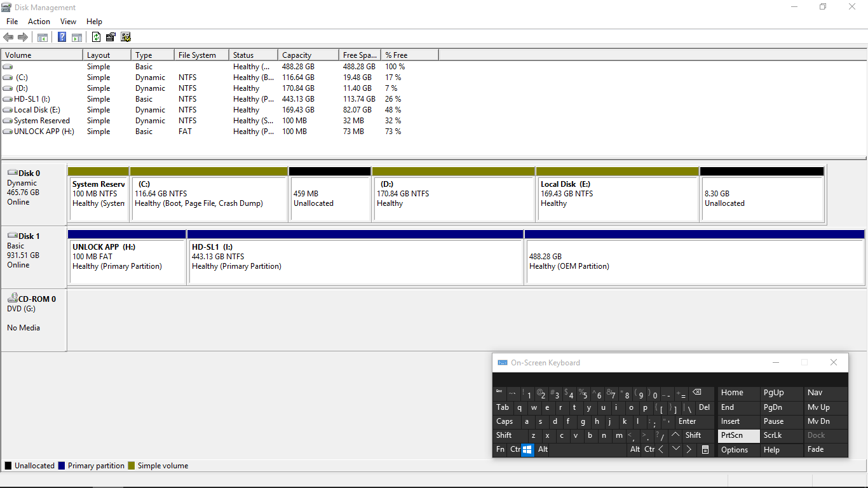Viewport: 868px width, 488px height.
Task: Tap the left arrow key on On-Screen Keyboard
Action: coord(661,449)
